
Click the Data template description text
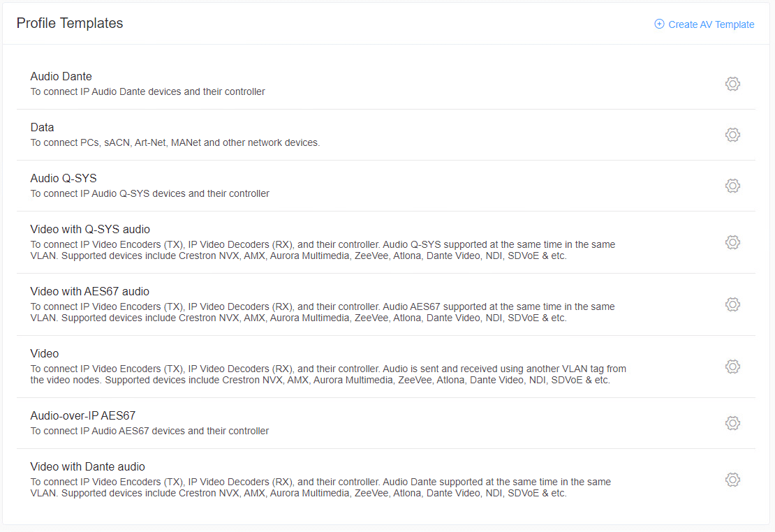pyautogui.click(x=175, y=142)
